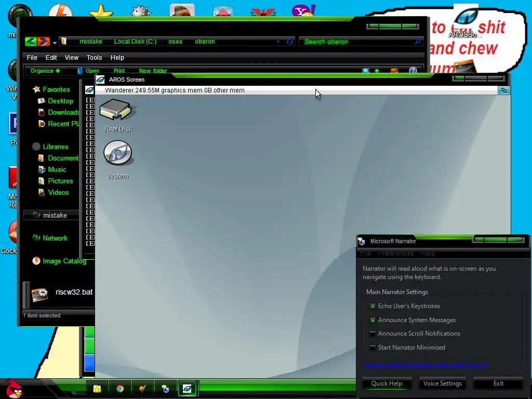Click the AROS screen depth gadget
Image resolution: width=532 pixels, height=399 pixels.
(504, 90)
